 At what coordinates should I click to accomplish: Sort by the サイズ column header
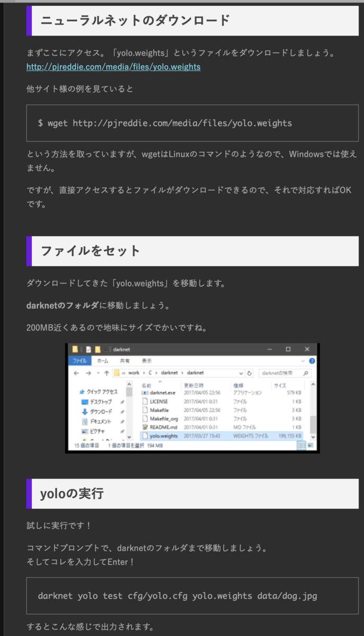tap(280, 385)
